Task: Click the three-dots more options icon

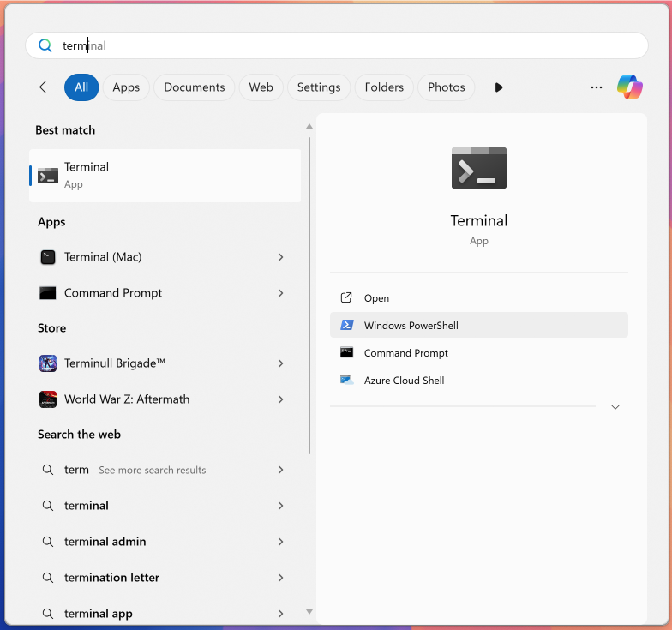Action: (597, 87)
